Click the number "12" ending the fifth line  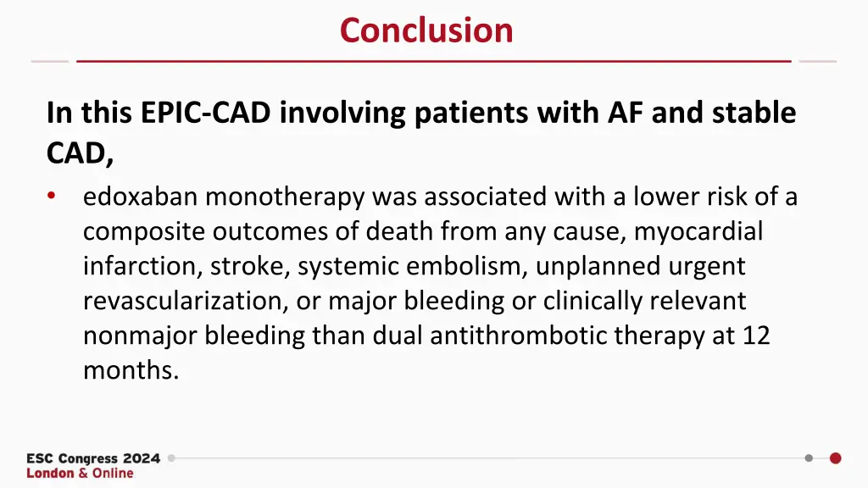coord(756,335)
